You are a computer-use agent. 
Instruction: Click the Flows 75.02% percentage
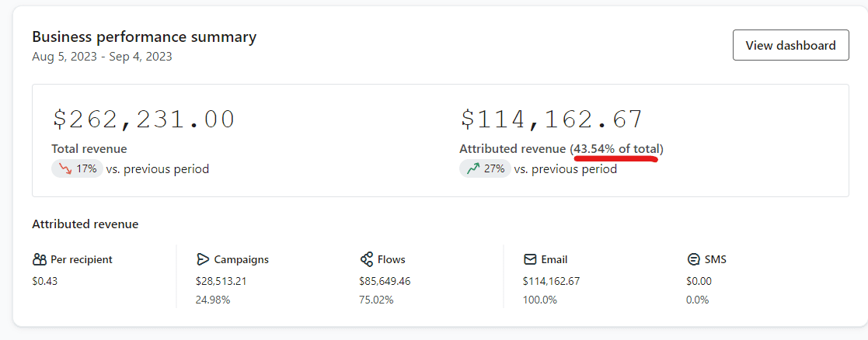coord(376,300)
